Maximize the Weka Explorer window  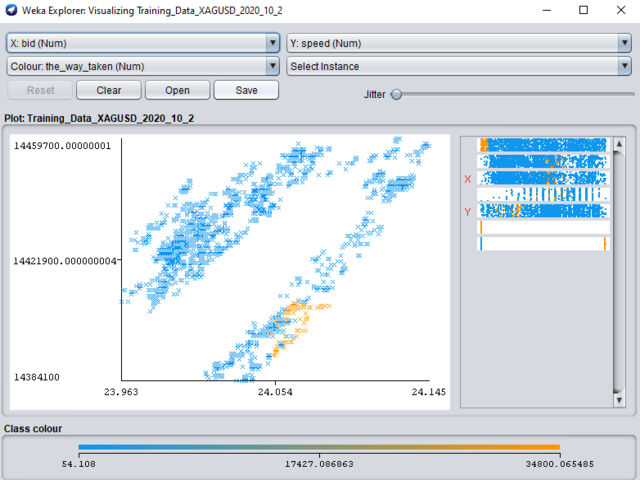583,10
